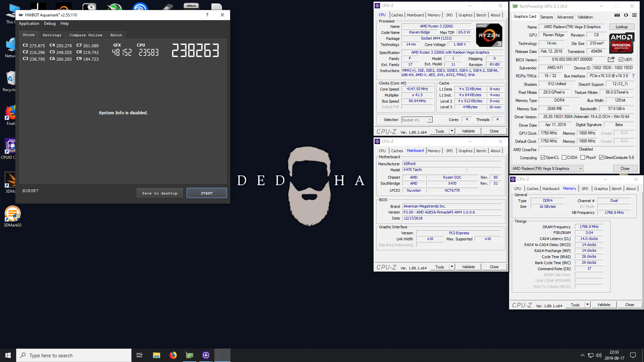Open Firefox from the taskbar
The image size is (644, 362).
point(173,355)
